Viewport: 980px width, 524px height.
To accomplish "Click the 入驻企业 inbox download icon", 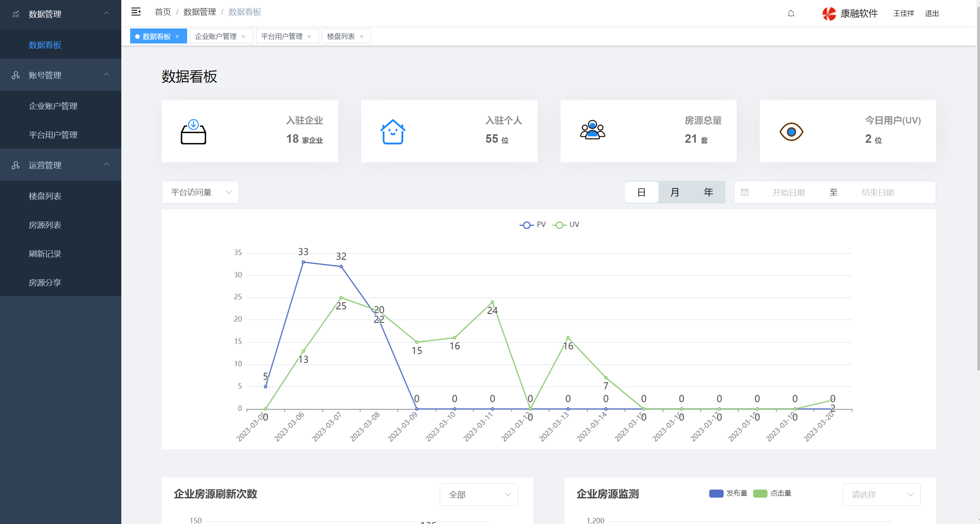I will point(193,132).
